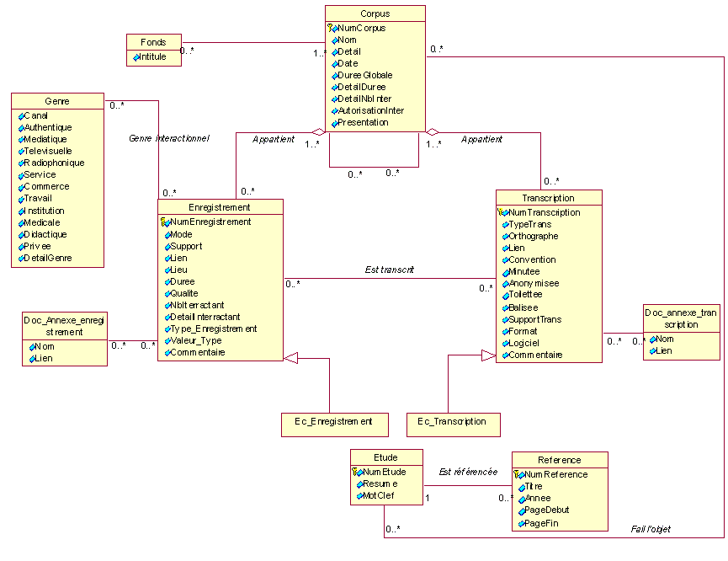Select the Corpus class title
The image size is (728, 561).
375,13
